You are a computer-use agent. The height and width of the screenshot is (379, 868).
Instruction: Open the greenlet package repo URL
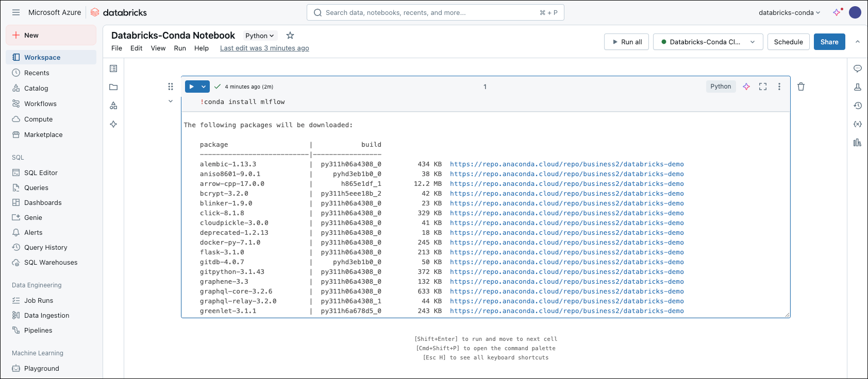click(567, 311)
